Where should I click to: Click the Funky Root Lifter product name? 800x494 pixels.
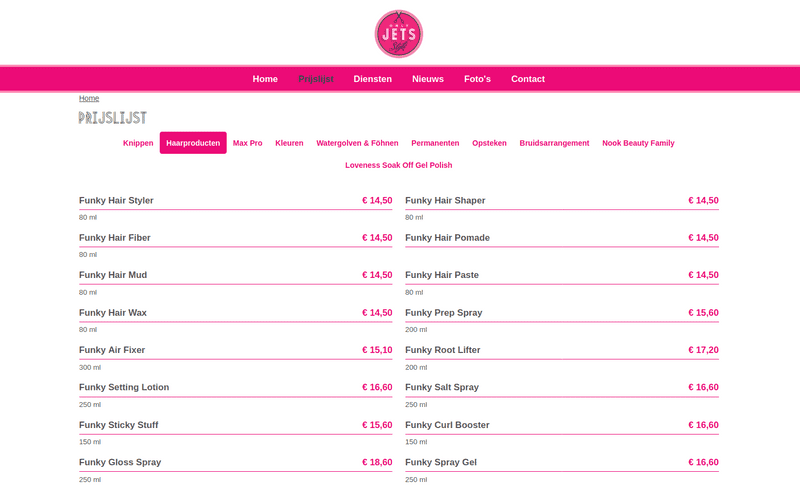click(x=442, y=350)
